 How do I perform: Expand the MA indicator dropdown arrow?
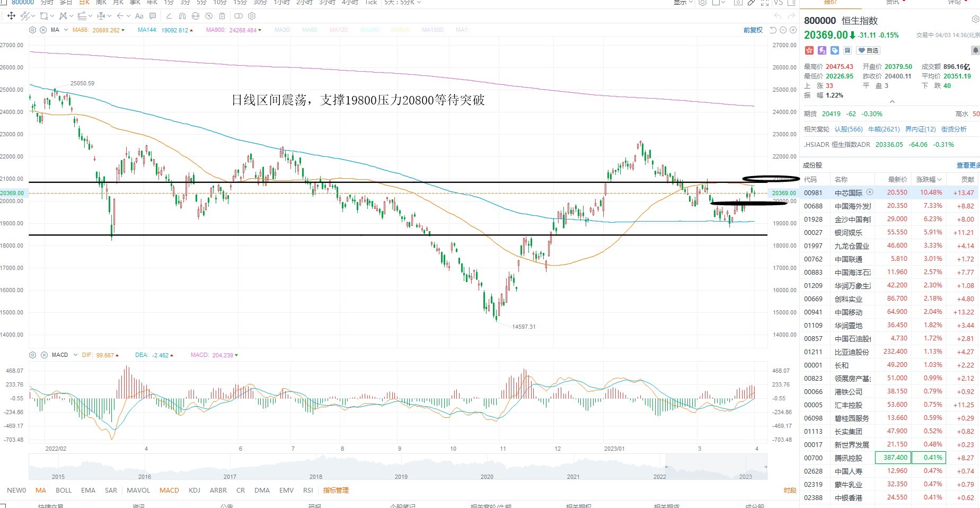pos(66,30)
